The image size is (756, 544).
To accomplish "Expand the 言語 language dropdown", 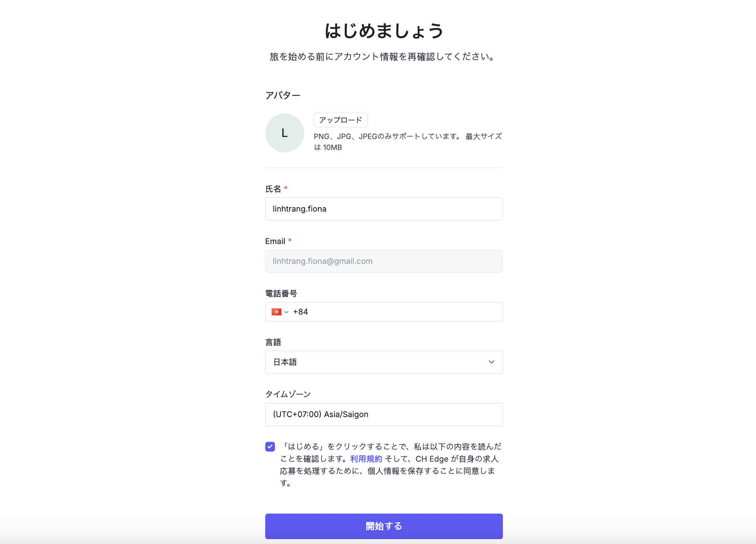I will [x=384, y=362].
